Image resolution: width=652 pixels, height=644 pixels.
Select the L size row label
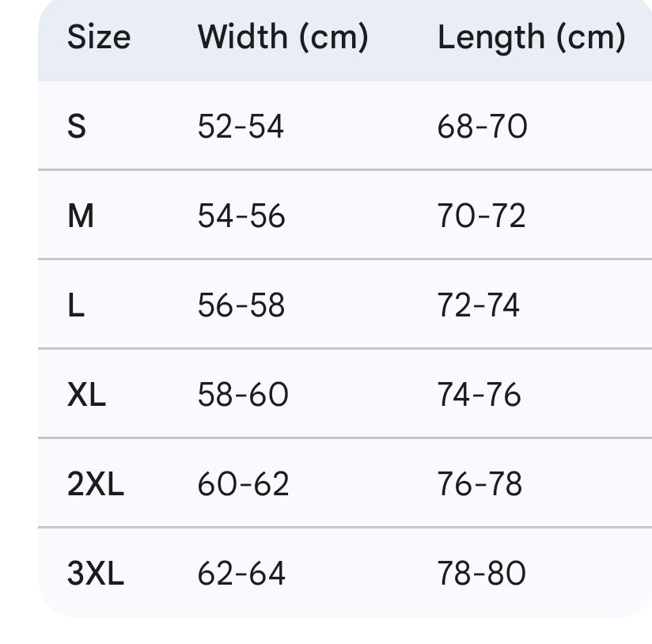tap(76, 305)
